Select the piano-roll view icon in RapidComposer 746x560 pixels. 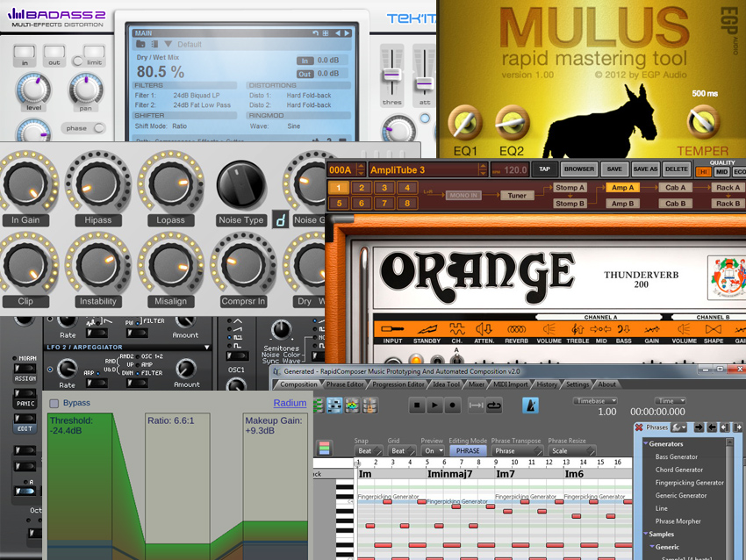click(334, 406)
